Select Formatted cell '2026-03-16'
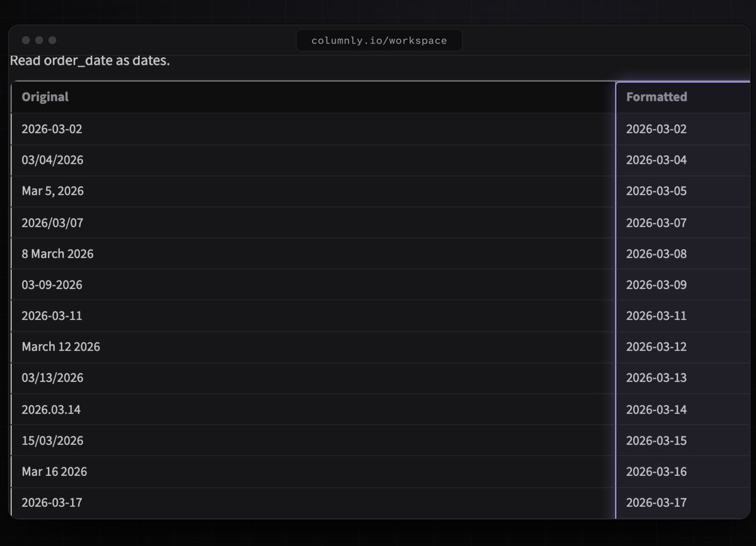756x546 pixels. [x=683, y=472]
